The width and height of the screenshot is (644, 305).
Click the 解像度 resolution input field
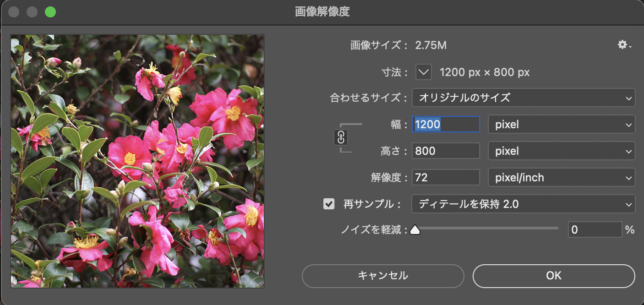click(446, 177)
